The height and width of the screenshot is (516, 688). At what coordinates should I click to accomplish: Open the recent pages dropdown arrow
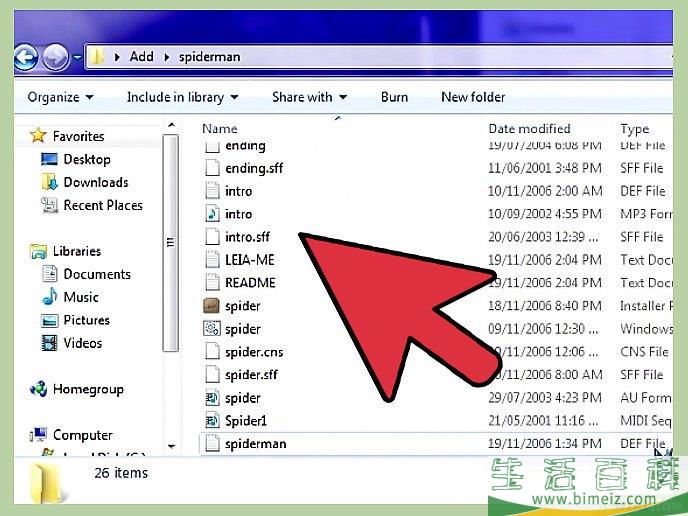77,57
